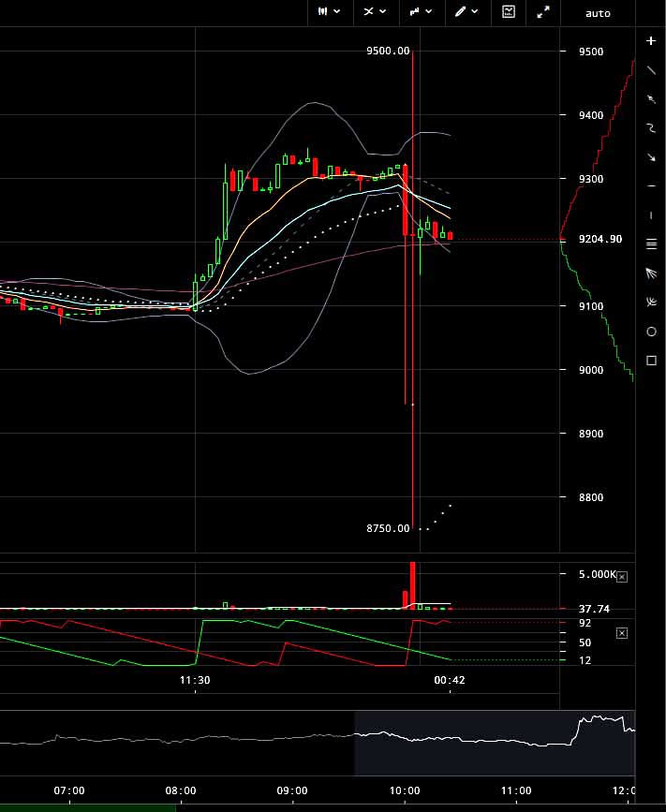Click the 8900 price axis label
666x812 pixels.
tap(591, 434)
